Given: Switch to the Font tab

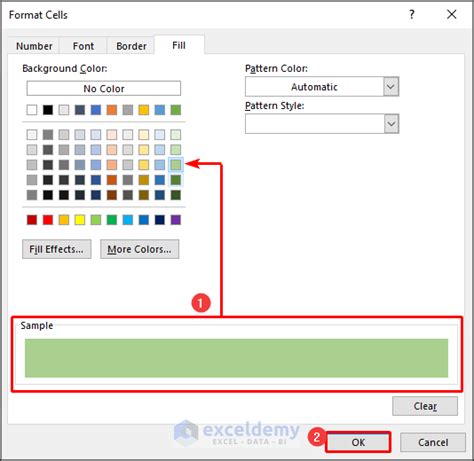Looking at the screenshot, I should (x=83, y=46).
